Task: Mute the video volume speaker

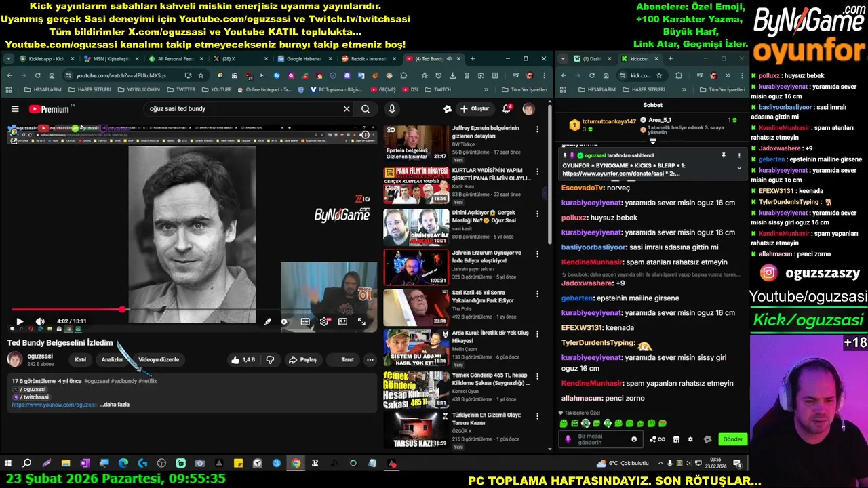Action: (40, 322)
